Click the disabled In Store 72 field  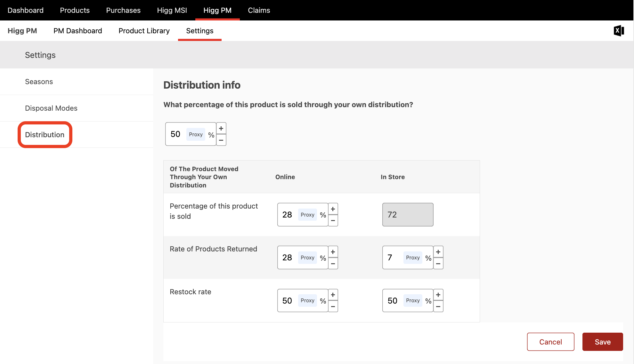[408, 215]
